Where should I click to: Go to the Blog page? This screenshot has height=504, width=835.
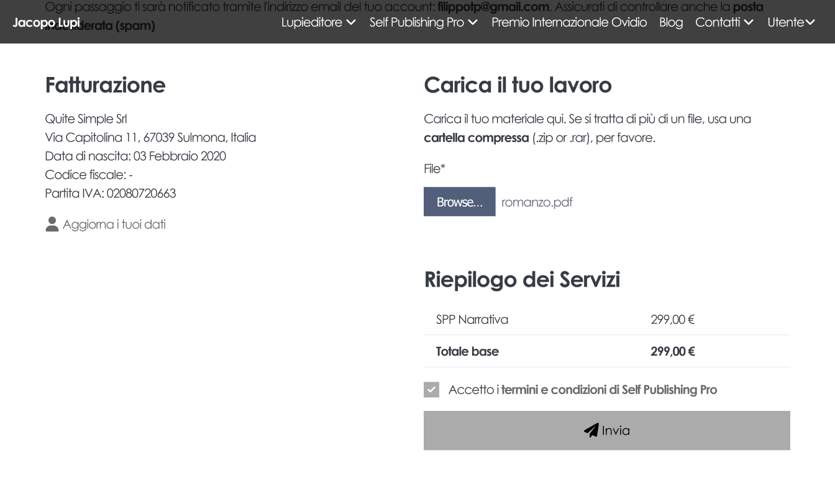click(x=670, y=22)
